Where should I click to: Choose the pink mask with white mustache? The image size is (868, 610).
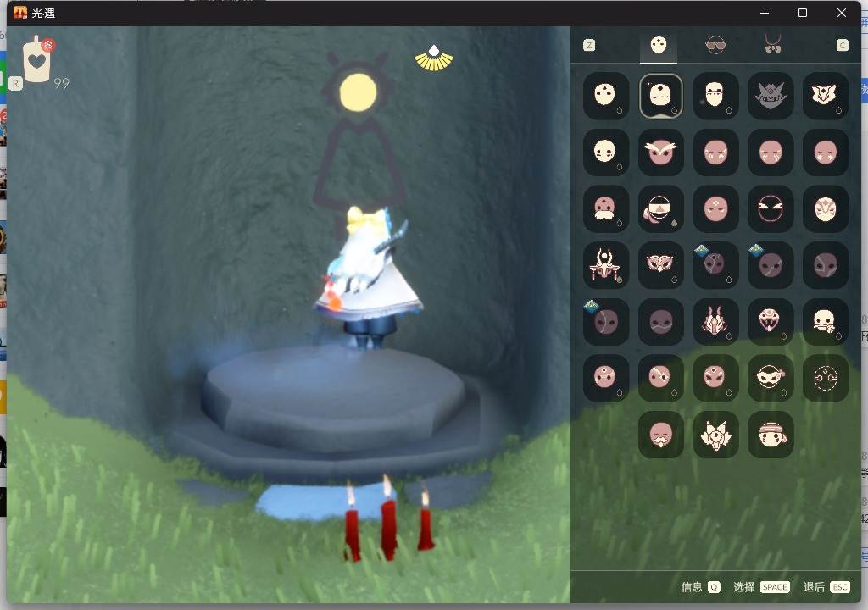tap(605, 208)
